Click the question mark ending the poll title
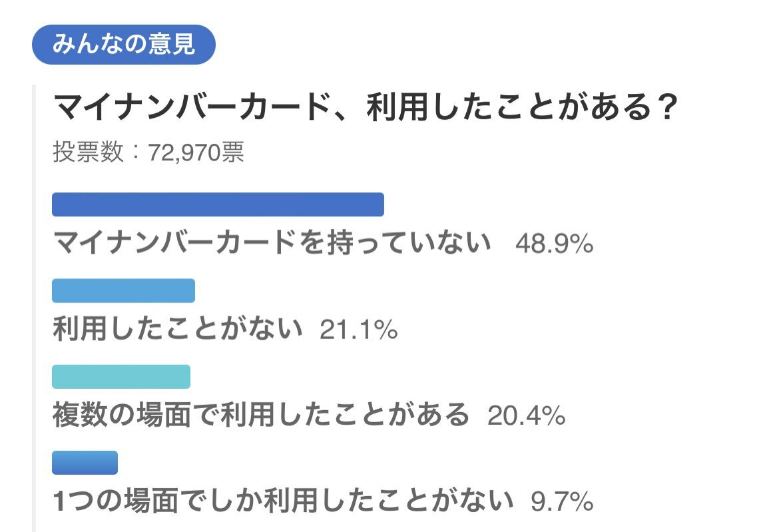Image resolution: width=779 pixels, height=532 pixels. (666, 107)
